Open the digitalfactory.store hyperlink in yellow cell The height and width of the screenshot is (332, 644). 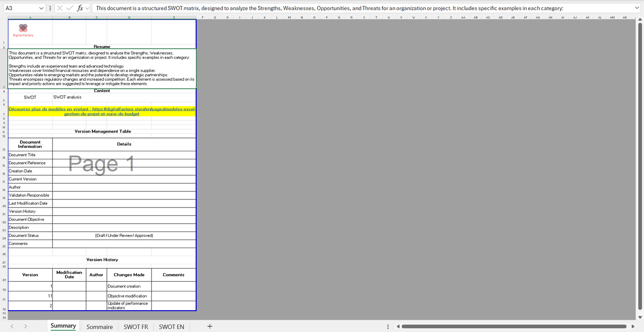point(102,111)
